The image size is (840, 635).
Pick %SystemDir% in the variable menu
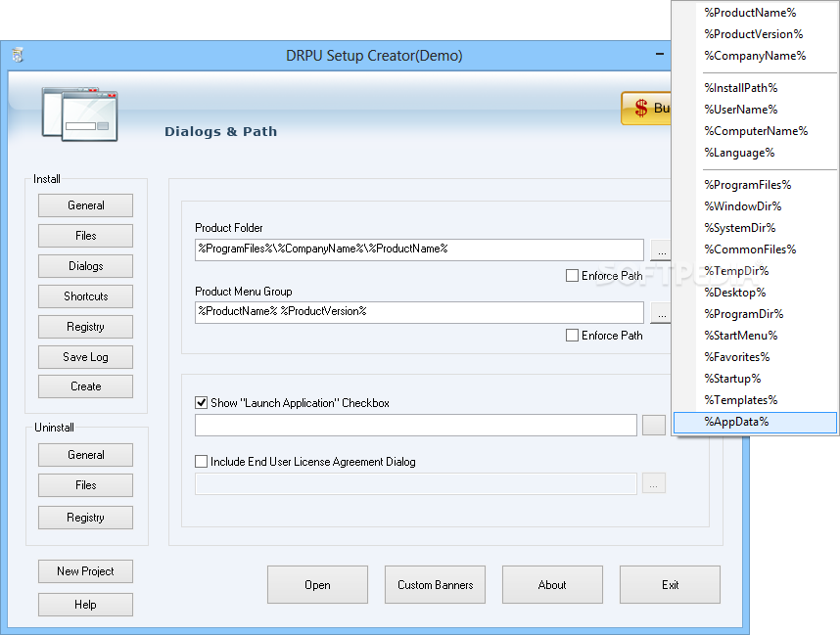[x=756, y=228]
